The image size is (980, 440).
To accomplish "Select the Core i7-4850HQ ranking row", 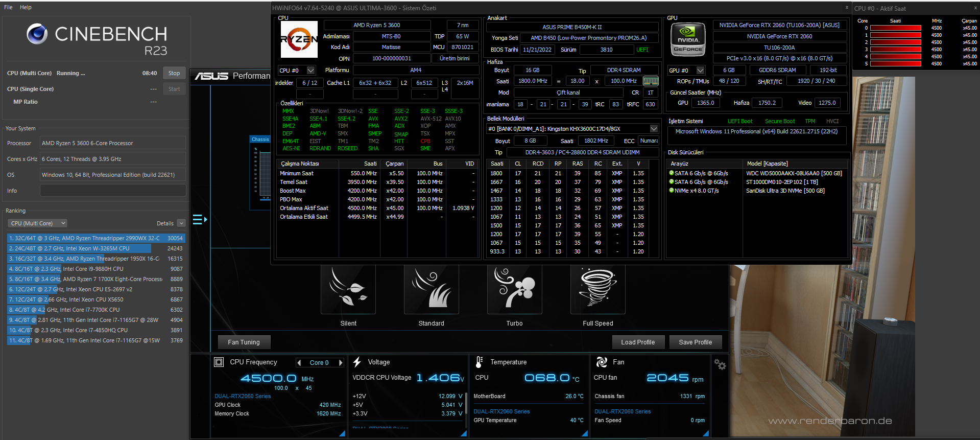I will click(x=95, y=330).
